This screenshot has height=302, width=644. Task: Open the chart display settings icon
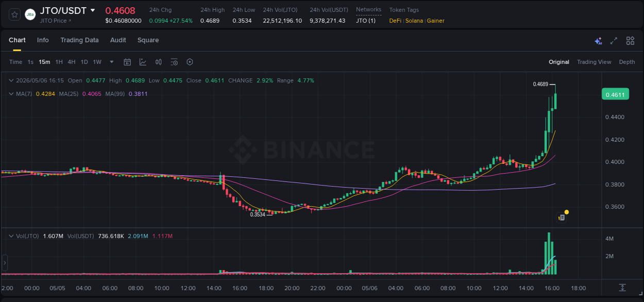click(x=174, y=62)
